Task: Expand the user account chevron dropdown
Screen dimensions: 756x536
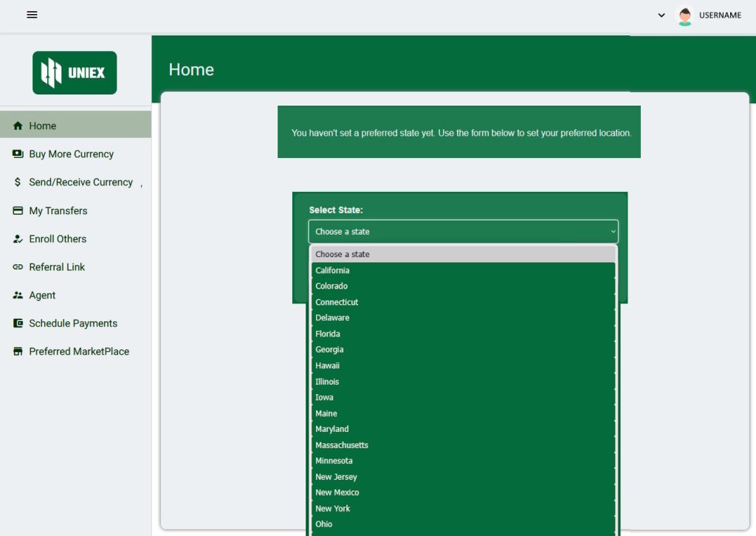Action: tap(661, 16)
